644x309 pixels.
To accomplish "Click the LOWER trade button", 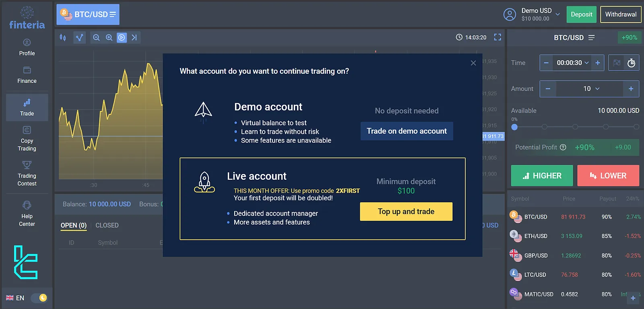I will pos(608,176).
